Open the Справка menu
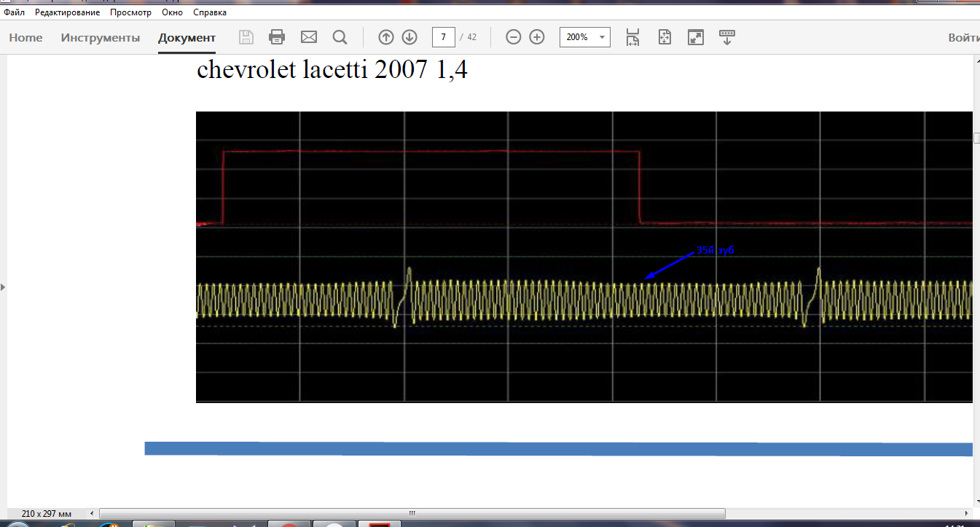The image size is (980, 527). pos(210,12)
